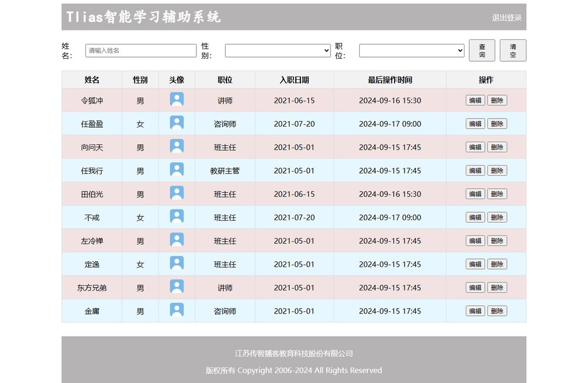Click avatar icon in 任盈盈 row

(x=176, y=123)
